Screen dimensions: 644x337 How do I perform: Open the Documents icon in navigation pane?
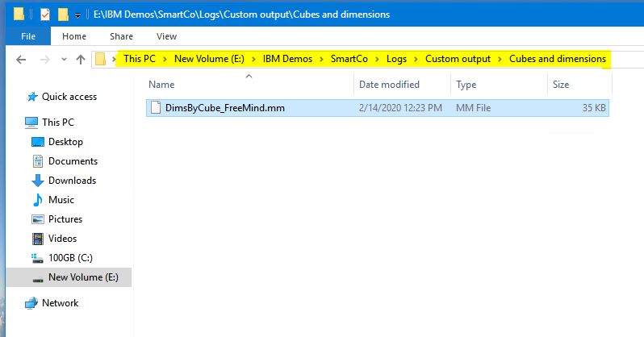[37, 161]
